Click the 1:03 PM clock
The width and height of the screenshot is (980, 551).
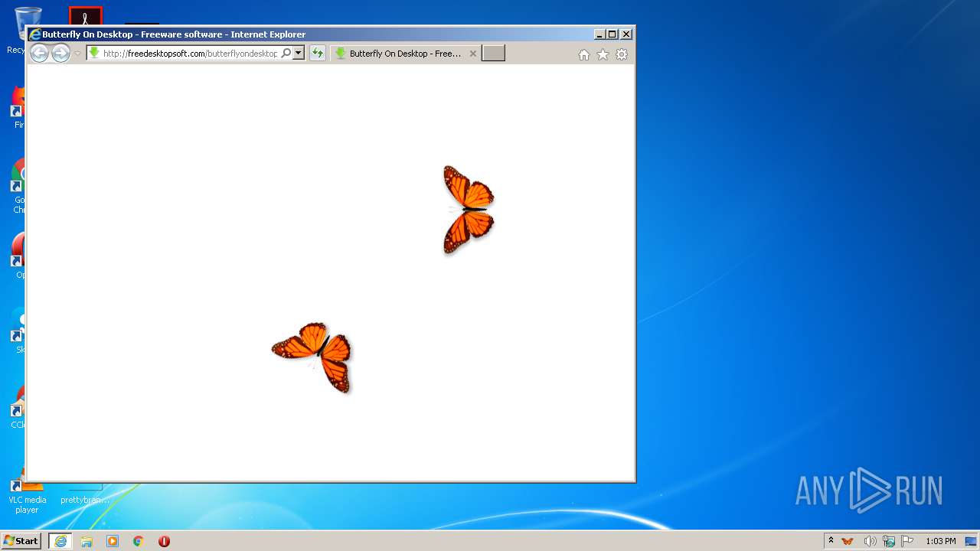click(941, 541)
